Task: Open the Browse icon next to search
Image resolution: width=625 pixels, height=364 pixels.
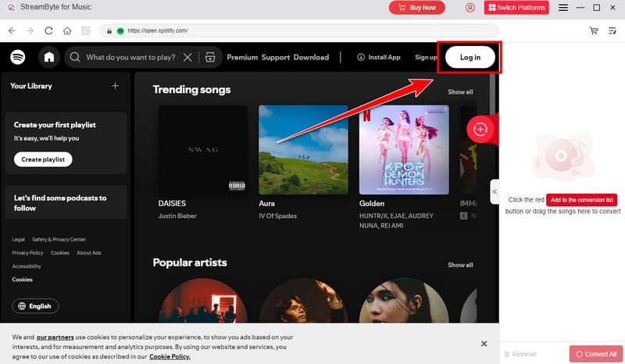Action: pos(210,57)
